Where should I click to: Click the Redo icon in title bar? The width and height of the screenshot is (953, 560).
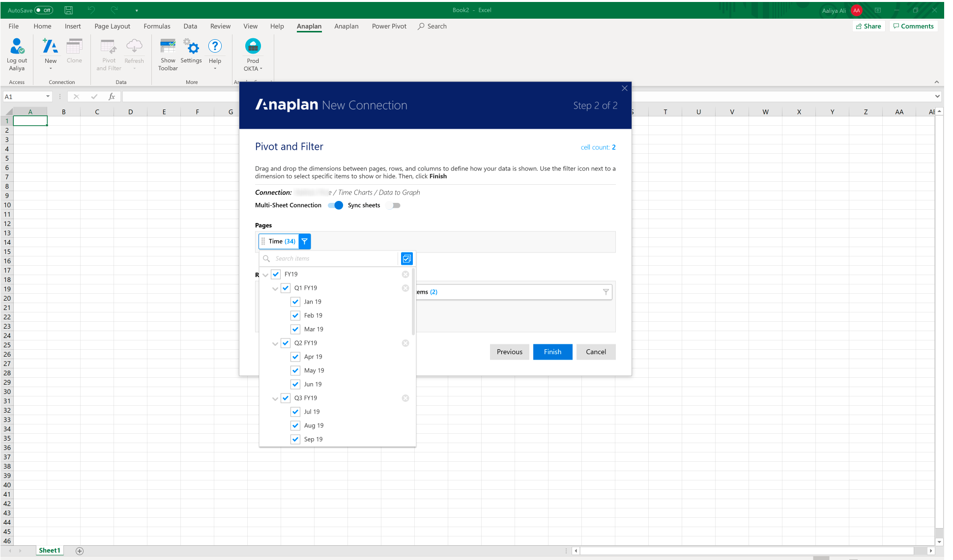pos(114,10)
